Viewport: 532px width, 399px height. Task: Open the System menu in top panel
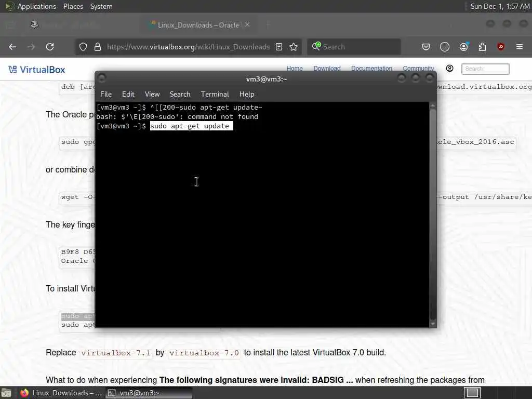click(x=101, y=6)
